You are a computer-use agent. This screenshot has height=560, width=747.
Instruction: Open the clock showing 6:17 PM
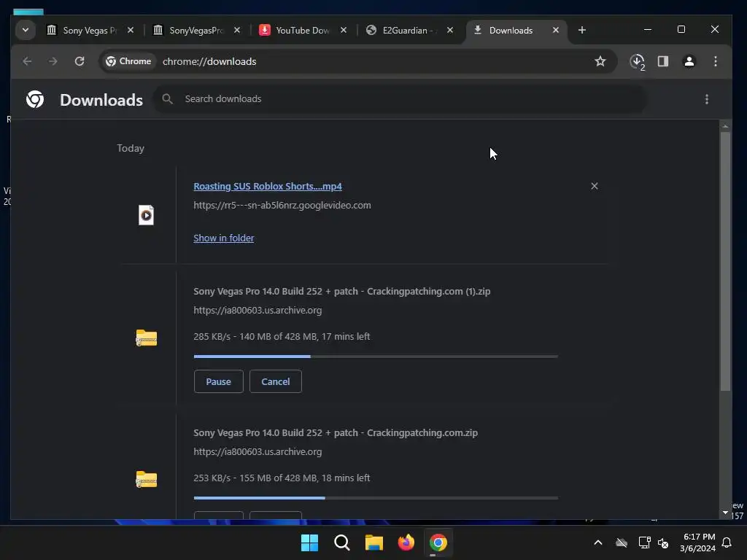coord(698,542)
